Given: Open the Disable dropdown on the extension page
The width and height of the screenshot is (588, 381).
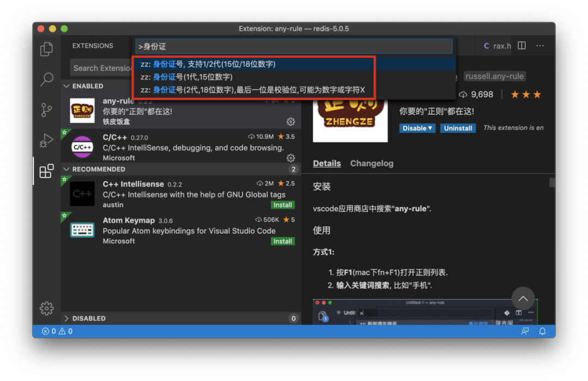Looking at the screenshot, I should tap(417, 128).
